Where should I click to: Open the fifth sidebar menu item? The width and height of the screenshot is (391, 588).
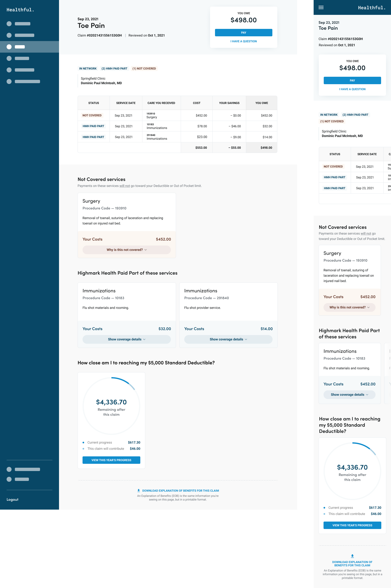tap(30, 70)
